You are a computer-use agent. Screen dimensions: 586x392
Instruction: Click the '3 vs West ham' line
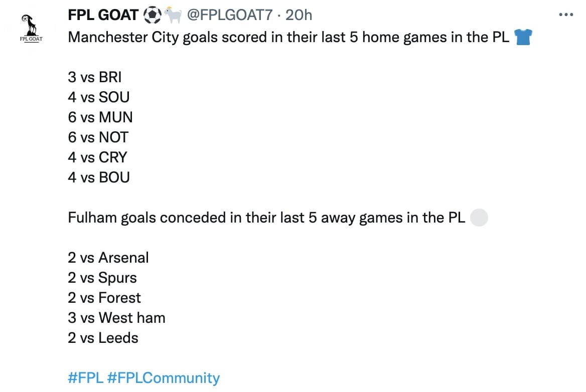pyautogui.click(x=116, y=318)
